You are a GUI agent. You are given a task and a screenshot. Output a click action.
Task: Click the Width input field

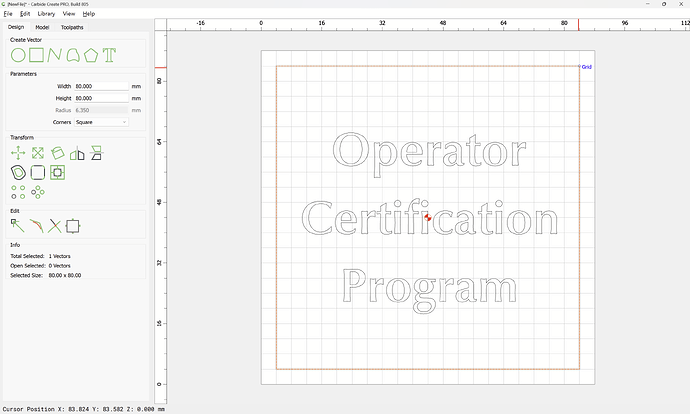tap(101, 86)
